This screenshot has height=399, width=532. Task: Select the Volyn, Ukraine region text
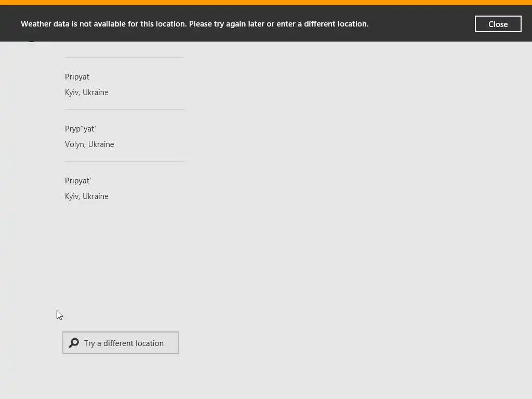(x=89, y=144)
